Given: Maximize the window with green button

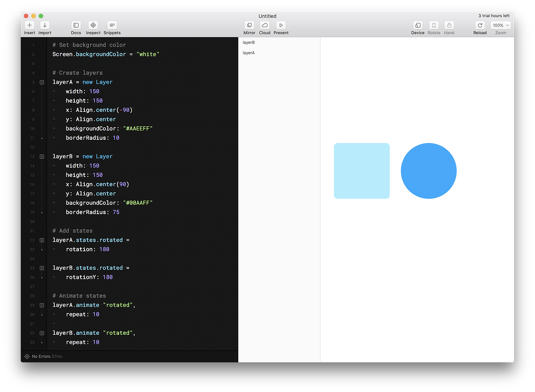Looking at the screenshot, I should click(41, 16).
